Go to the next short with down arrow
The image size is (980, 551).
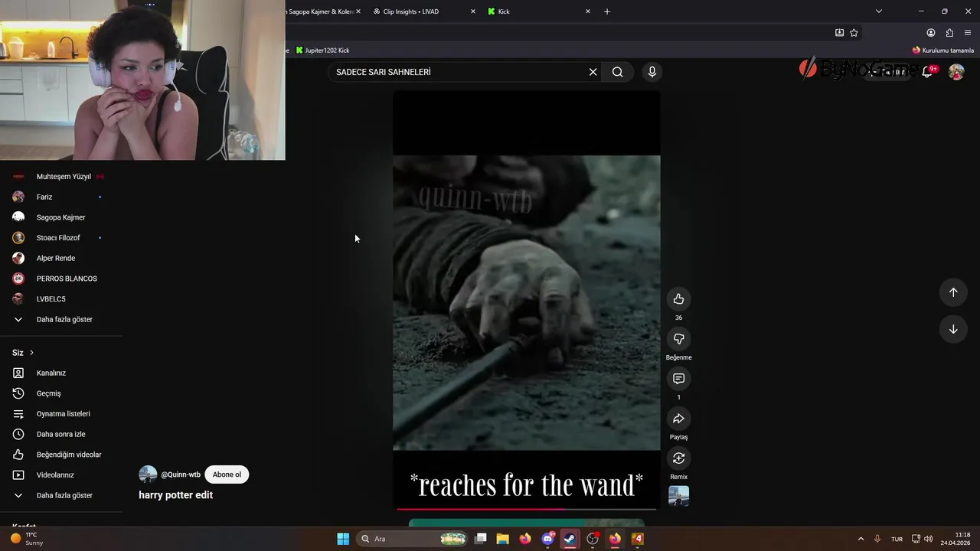point(953,329)
